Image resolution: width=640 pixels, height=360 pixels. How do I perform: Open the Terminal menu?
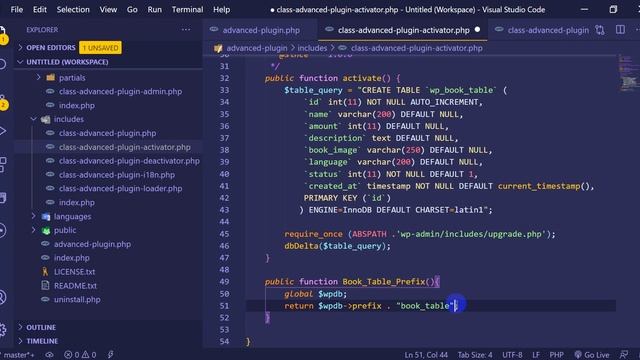tap(187, 9)
